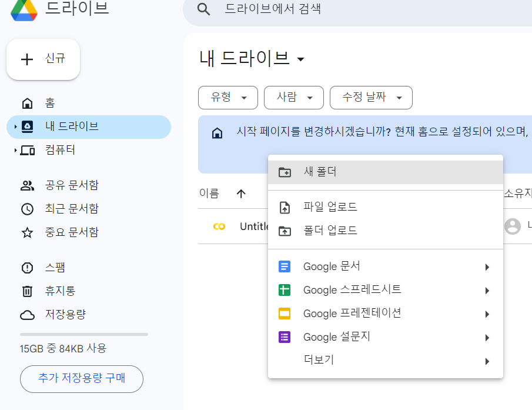Screen dimensions: 532x410
Task: Open 스팸 in the sidebar
Action: tap(89, 268)
